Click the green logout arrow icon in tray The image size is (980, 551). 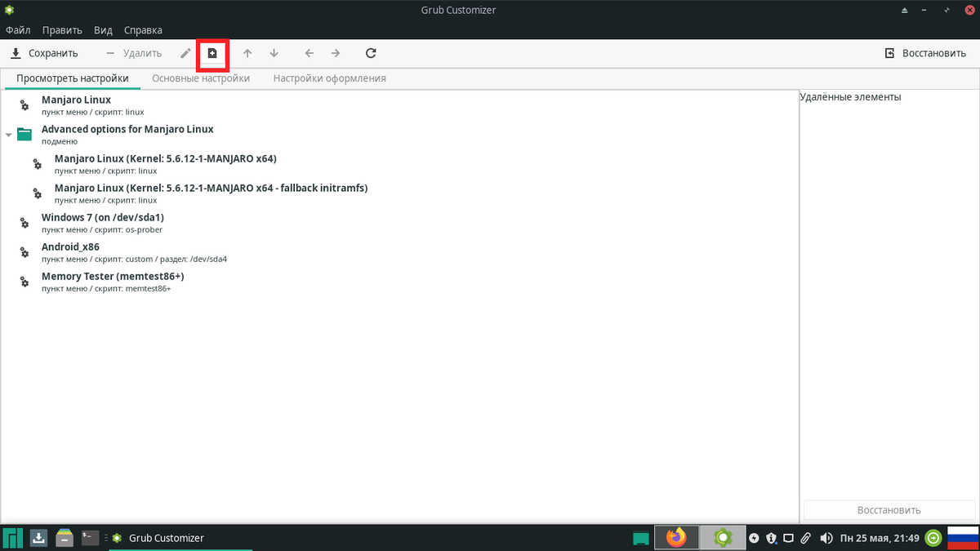coord(933,538)
